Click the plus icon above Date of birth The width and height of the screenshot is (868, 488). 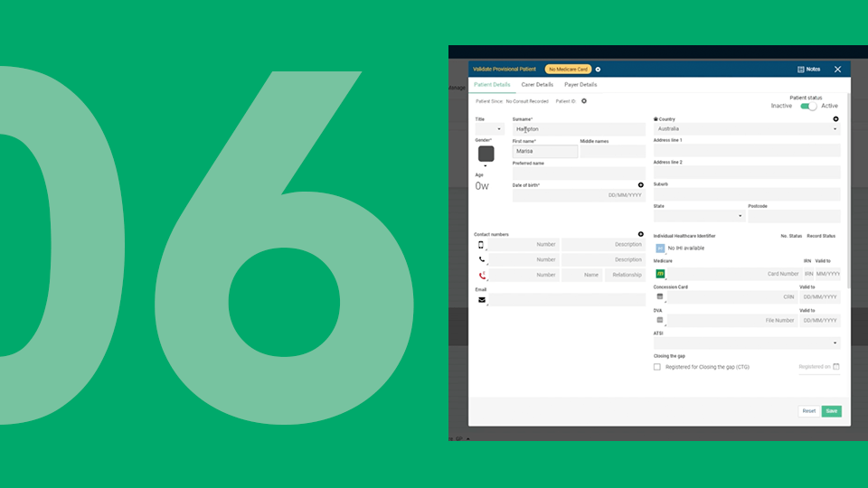click(x=640, y=184)
